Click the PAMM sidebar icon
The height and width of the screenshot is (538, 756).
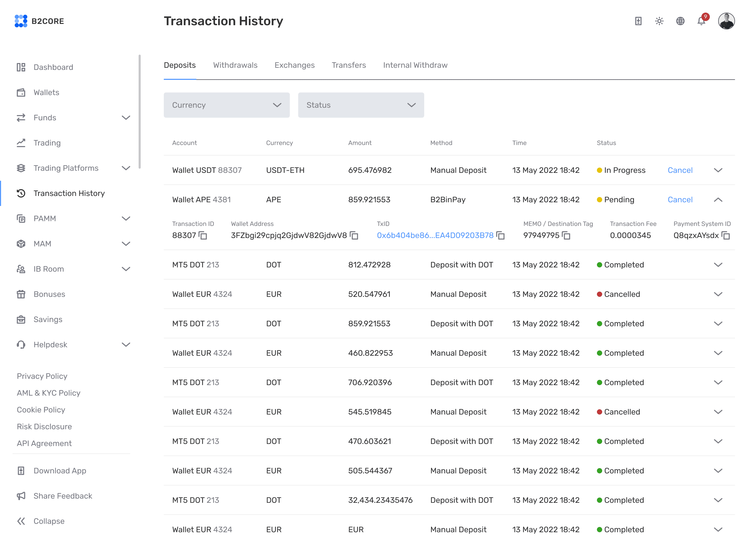click(x=21, y=219)
